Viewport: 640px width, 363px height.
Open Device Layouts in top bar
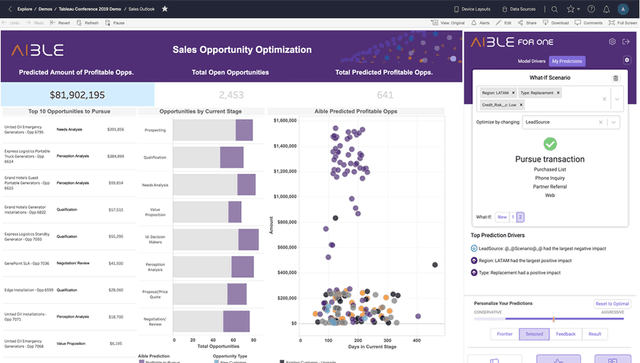point(472,9)
